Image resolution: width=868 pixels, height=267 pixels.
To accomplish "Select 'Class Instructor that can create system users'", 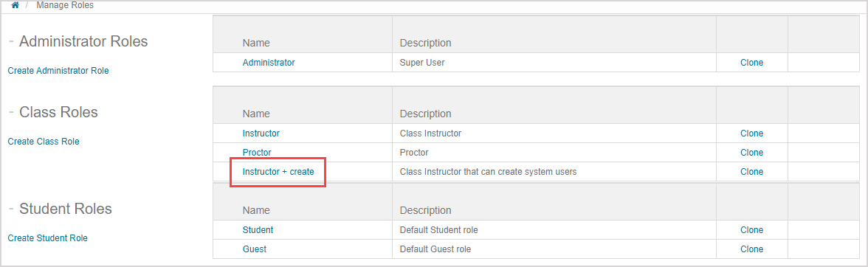I will coord(489,171).
